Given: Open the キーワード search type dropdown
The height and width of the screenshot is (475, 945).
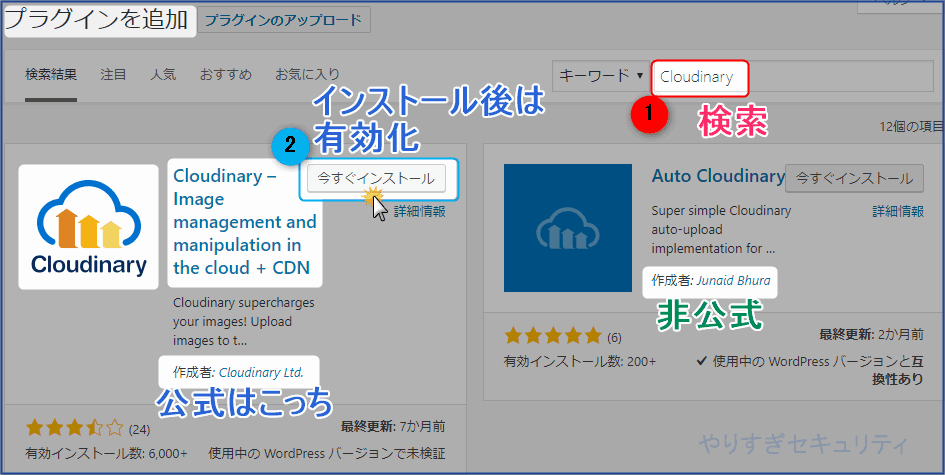Looking at the screenshot, I should (601, 77).
